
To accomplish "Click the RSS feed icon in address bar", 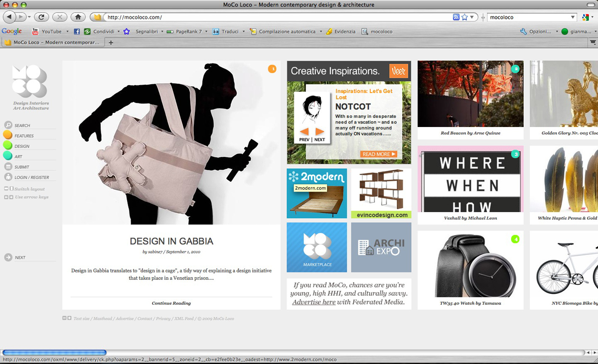I will click(456, 17).
